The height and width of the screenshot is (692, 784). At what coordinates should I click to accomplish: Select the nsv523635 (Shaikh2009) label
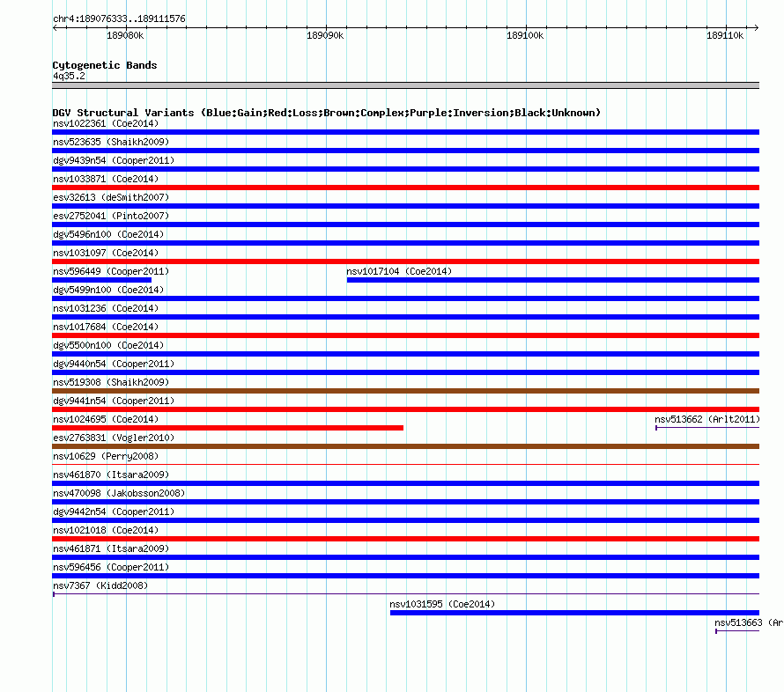[x=111, y=142]
